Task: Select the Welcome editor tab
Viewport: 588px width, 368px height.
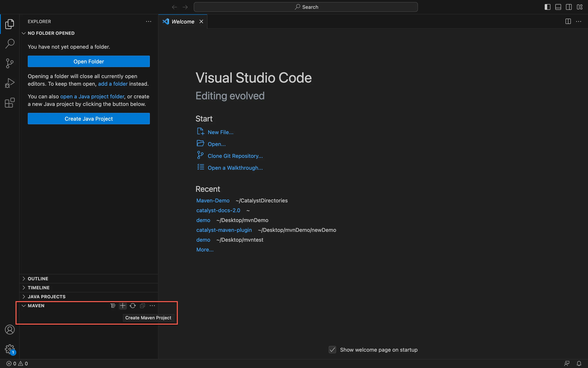Action: click(x=183, y=21)
